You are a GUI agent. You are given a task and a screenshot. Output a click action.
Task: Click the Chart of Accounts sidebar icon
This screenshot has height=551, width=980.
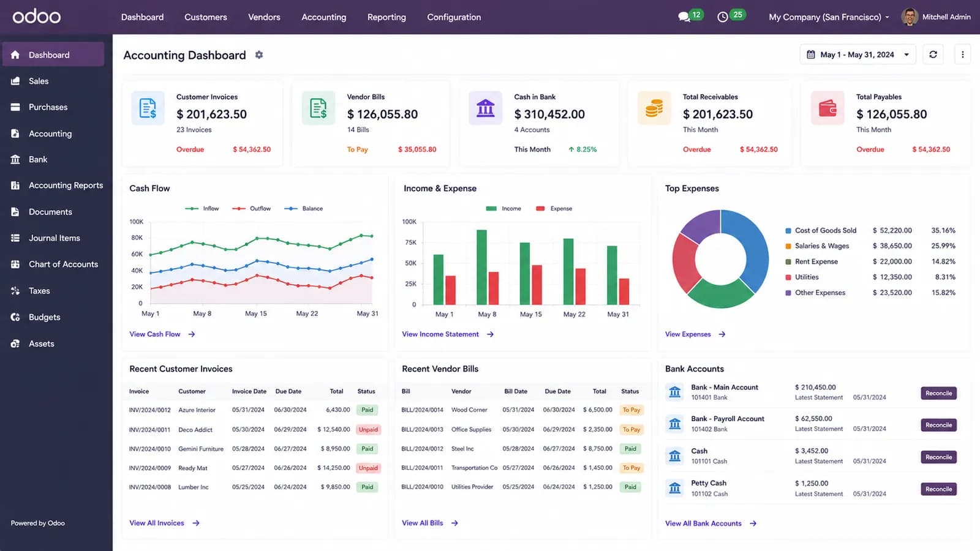[x=15, y=264]
